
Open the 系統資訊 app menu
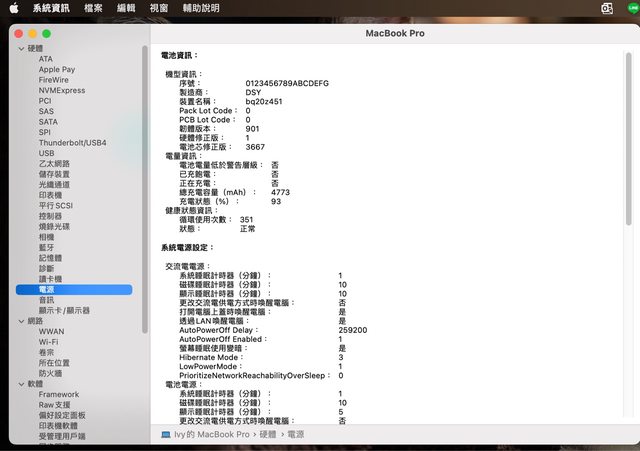point(51,8)
